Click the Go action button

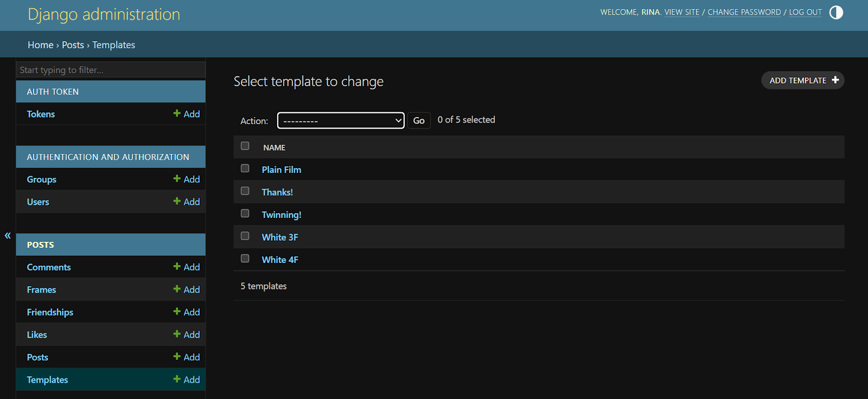419,120
